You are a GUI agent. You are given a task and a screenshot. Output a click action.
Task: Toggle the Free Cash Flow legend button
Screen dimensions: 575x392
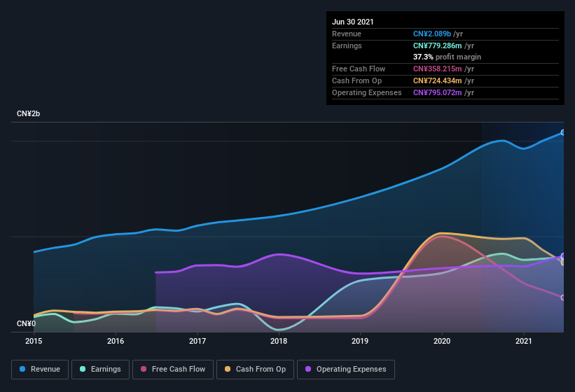173,370
